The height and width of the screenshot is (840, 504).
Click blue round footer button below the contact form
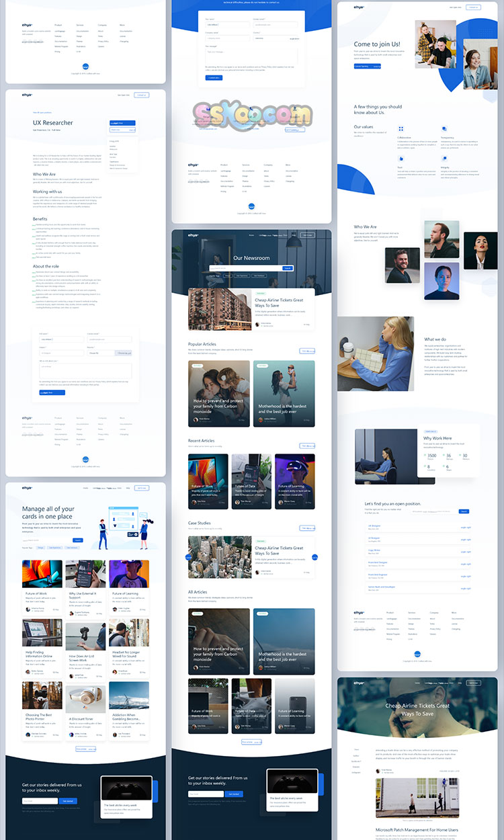(252, 207)
